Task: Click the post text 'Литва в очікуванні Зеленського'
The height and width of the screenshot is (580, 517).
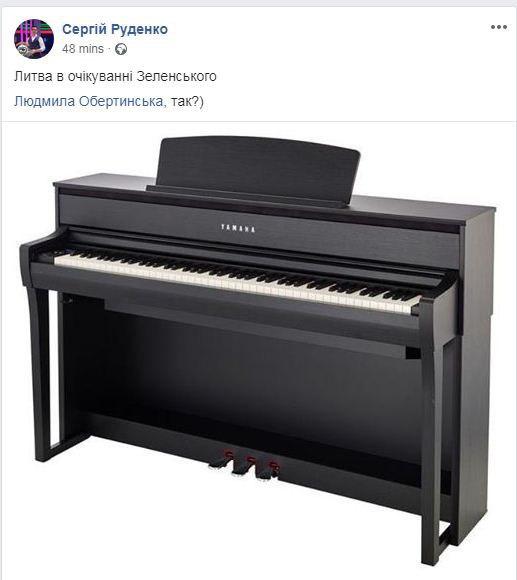Action: coord(115,76)
